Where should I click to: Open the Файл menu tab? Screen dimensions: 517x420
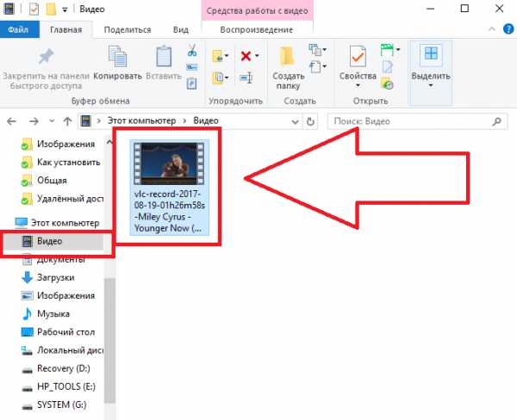point(18,29)
